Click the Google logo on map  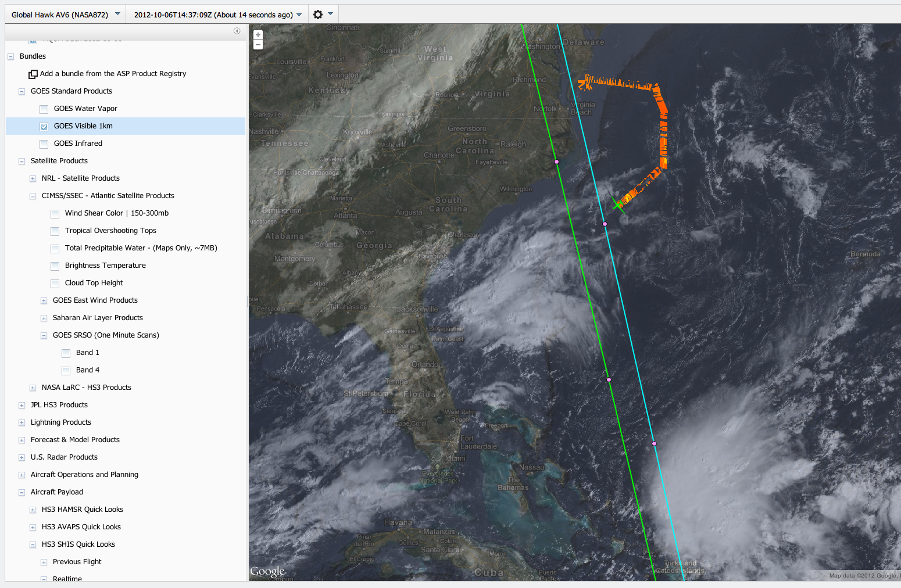267,571
